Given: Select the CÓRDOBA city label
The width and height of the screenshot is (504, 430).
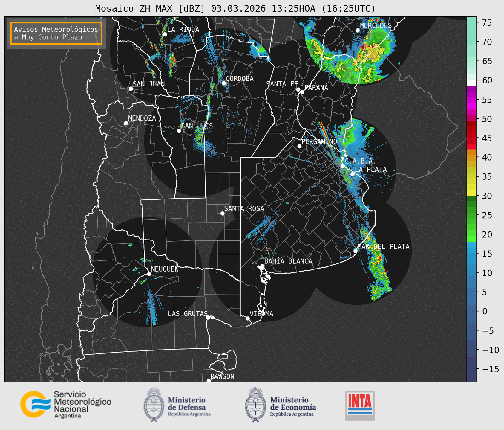Looking at the screenshot, I should [240, 78].
